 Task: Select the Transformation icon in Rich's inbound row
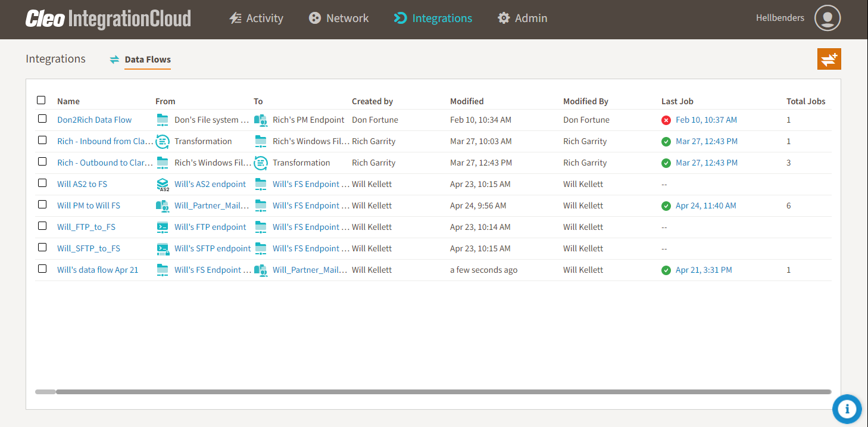(x=162, y=141)
